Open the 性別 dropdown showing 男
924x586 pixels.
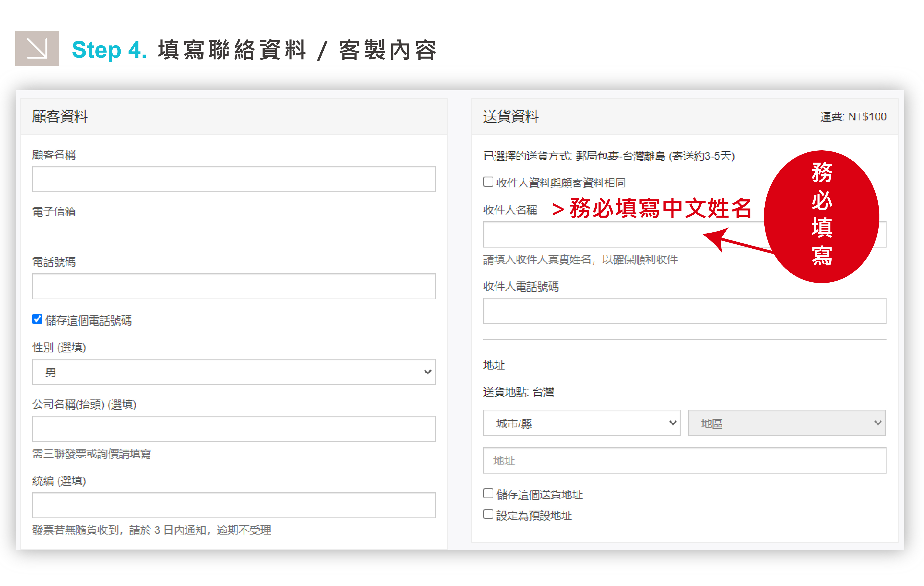point(234,372)
